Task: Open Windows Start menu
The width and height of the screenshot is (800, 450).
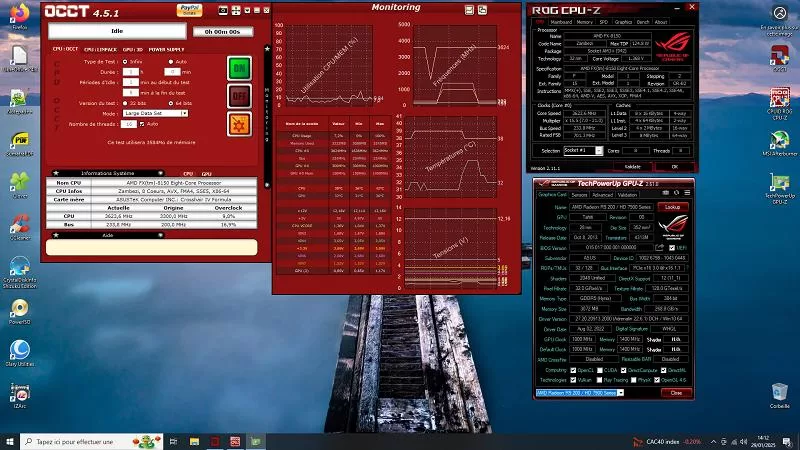Action: 10,441
